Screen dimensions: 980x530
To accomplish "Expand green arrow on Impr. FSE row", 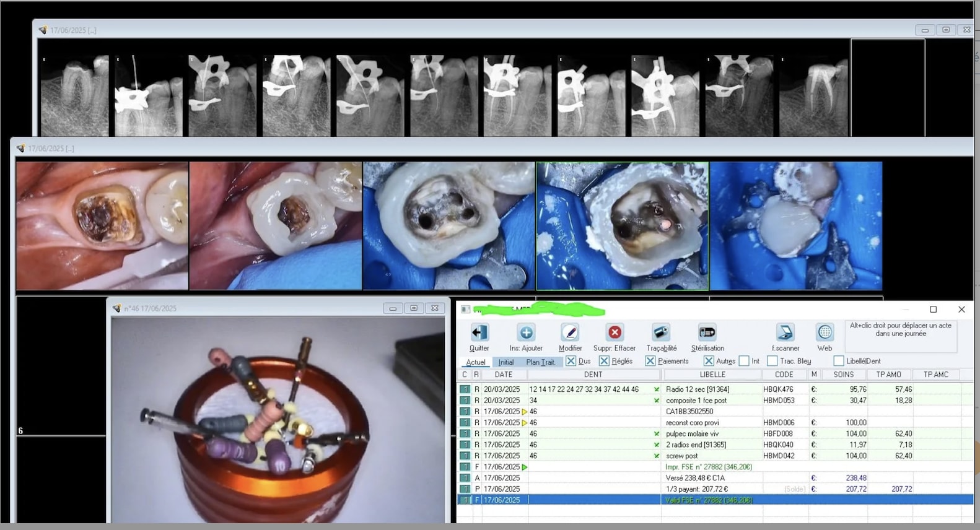I will [x=525, y=467].
